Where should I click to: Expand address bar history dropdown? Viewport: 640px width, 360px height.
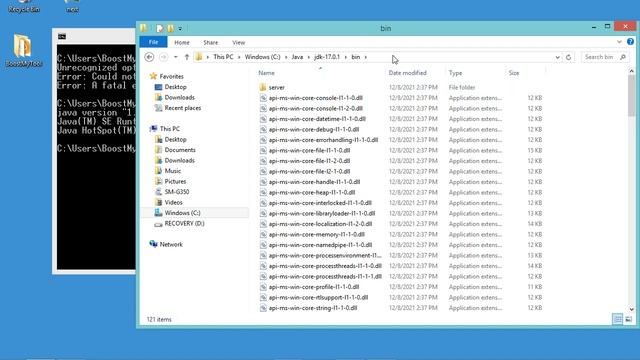click(x=557, y=58)
